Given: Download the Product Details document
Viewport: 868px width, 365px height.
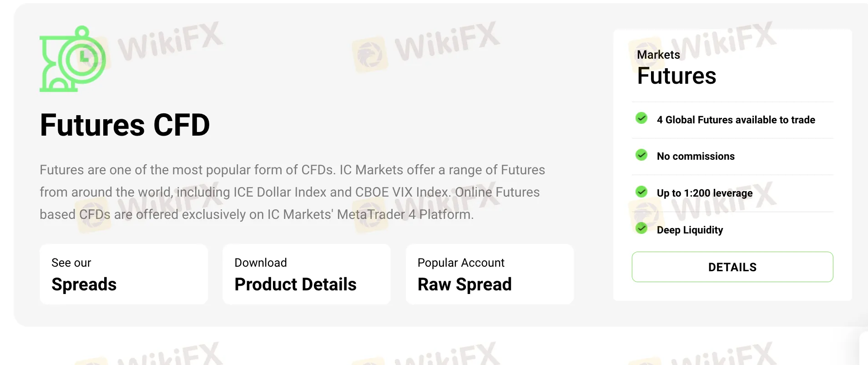Looking at the screenshot, I should 306,274.
